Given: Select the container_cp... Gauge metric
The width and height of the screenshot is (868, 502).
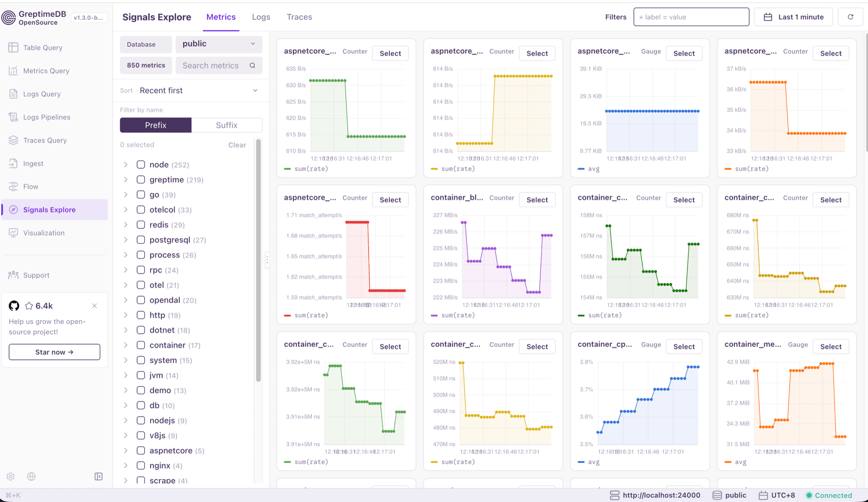Looking at the screenshot, I should click(x=684, y=346).
